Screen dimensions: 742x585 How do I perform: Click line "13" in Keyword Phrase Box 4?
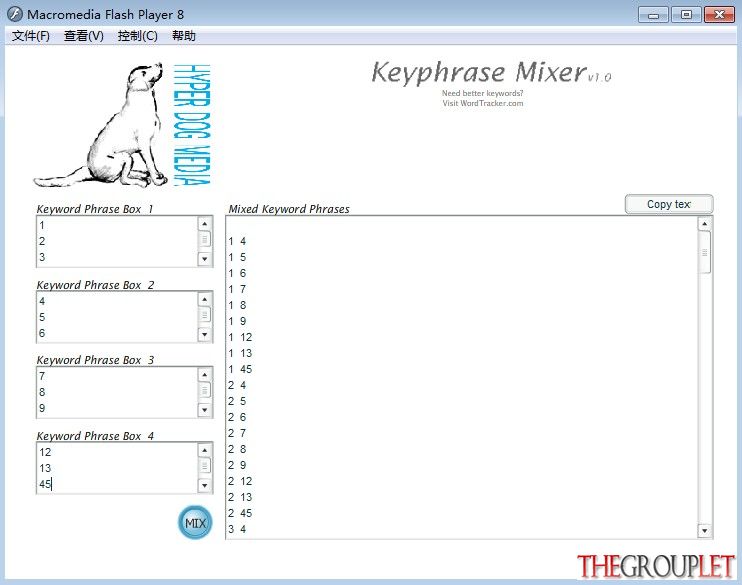coord(45,468)
